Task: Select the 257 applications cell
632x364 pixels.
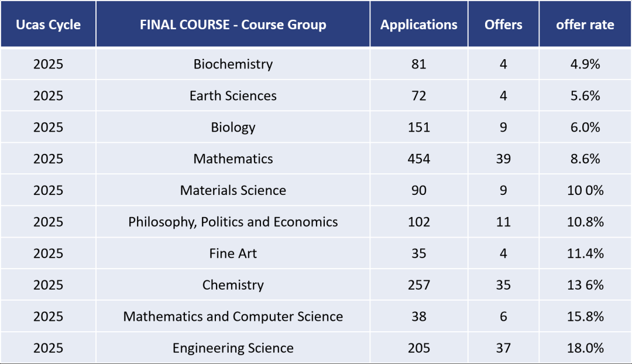Action: [419, 286]
